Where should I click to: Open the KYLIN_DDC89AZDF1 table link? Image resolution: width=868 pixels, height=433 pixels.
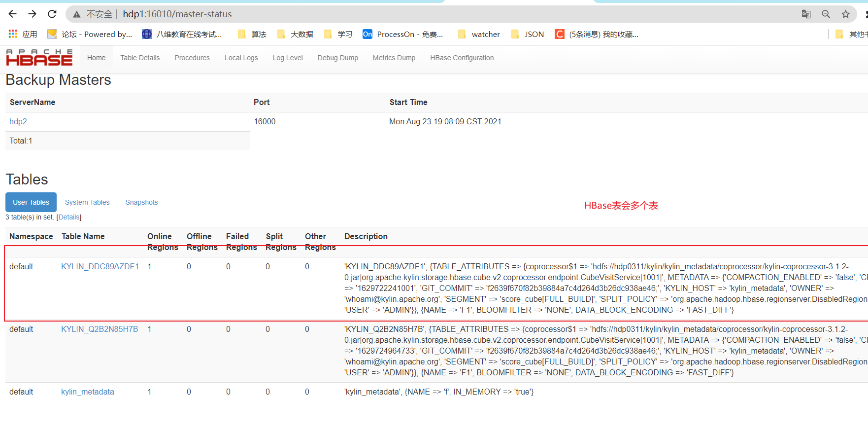click(x=100, y=266)
